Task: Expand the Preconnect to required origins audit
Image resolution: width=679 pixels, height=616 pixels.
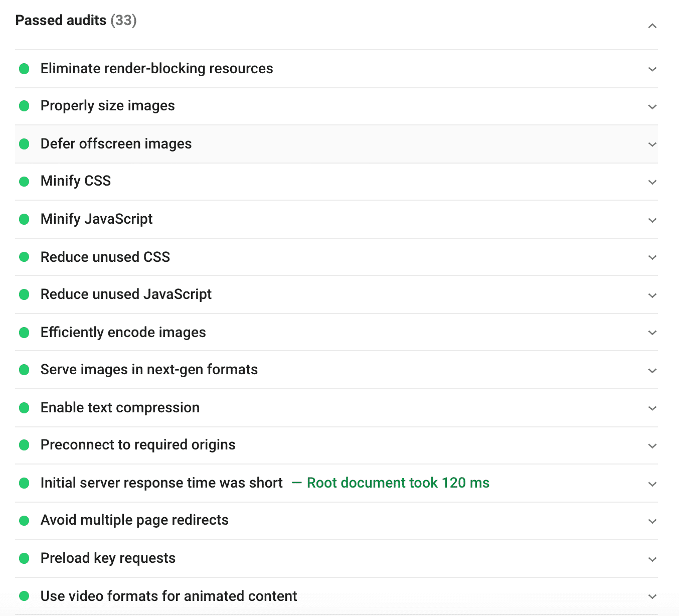Action: click(652, 445)
